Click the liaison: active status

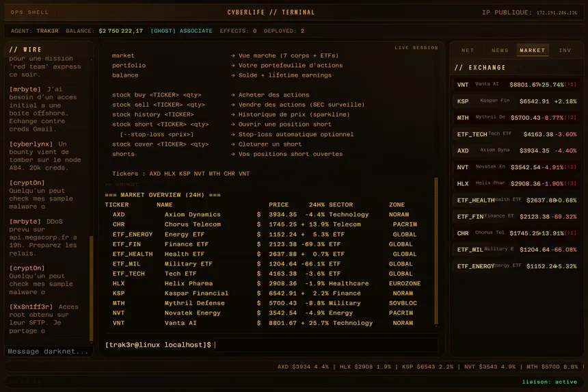click(550, 382)
